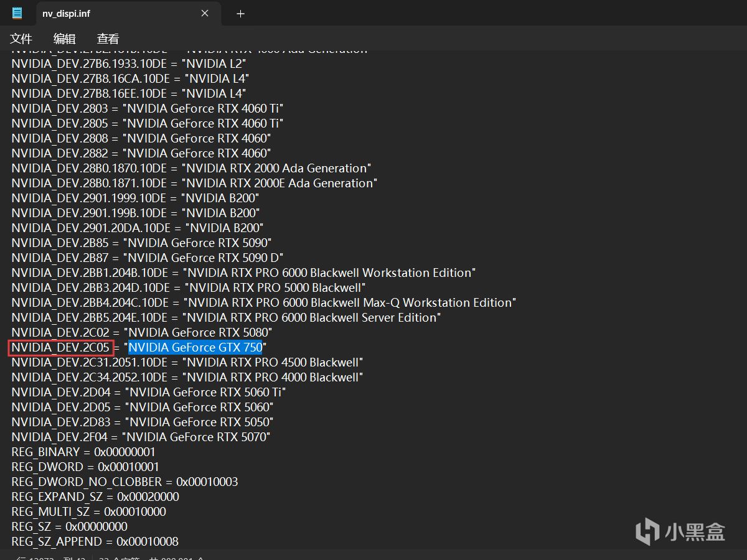Click line NVIDIA_DEV.2805 RTX 4060 Ti
The image size is (747, 560).
pos(147,123)
